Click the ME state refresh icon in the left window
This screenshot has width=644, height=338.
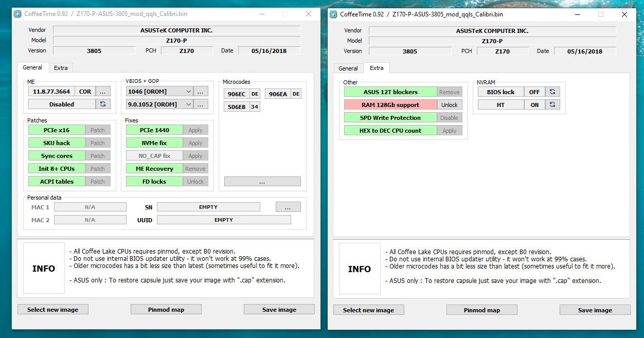[103, 104]
